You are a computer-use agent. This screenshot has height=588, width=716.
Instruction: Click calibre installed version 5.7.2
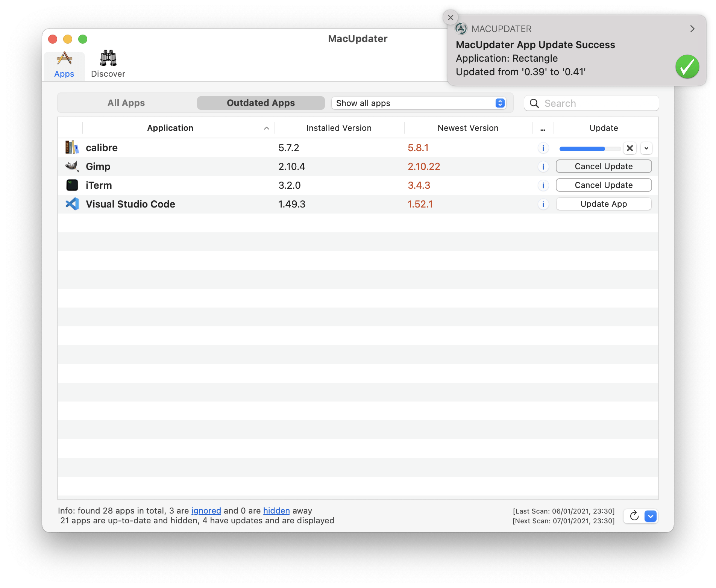(x=289, y=148)
